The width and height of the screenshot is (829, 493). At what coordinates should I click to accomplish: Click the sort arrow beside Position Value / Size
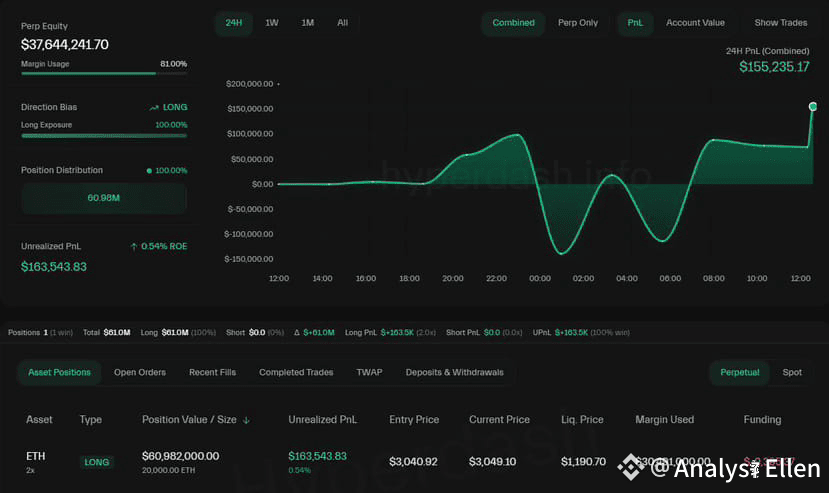(246, 421)
